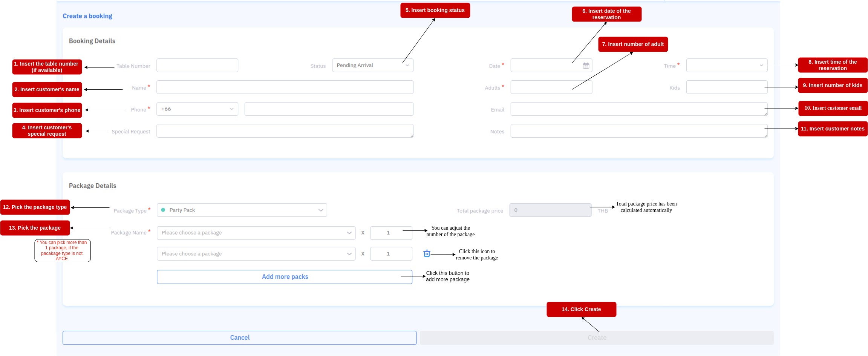868x356 pixels.
Task: Expand the first Package Name dropdown
Action: 256,233
